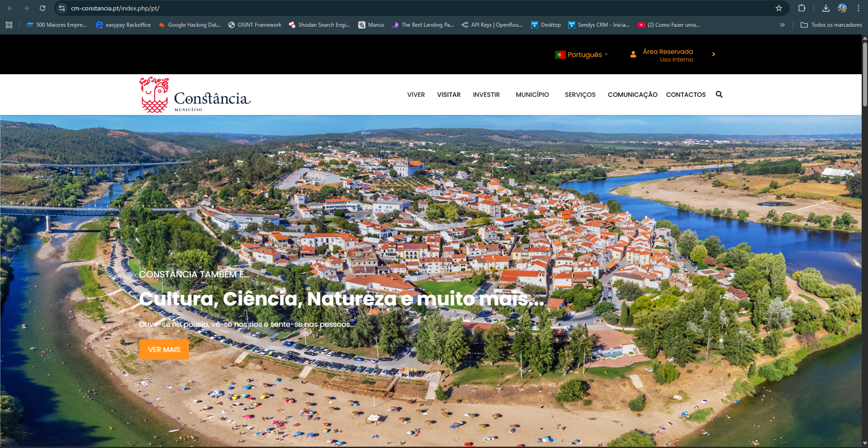Open the SERVIÇOS menu

tap(580, 95)
